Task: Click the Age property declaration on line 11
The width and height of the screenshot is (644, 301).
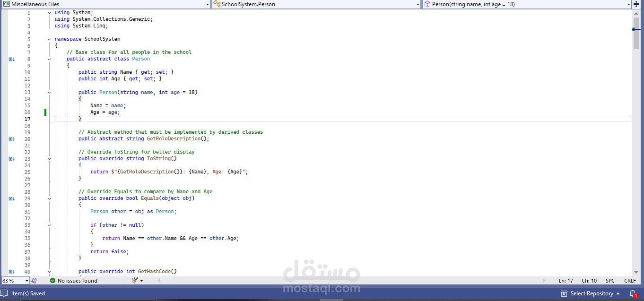Action: 116,79
